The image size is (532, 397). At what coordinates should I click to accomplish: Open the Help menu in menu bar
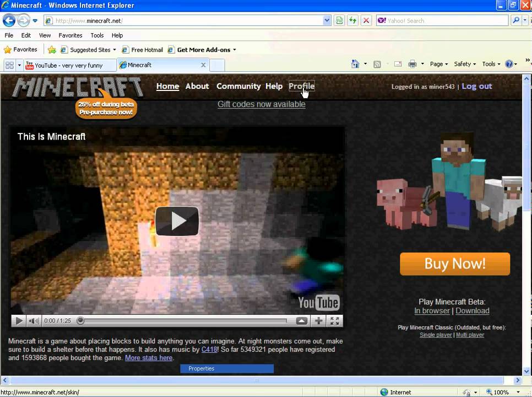pos(117,35)
